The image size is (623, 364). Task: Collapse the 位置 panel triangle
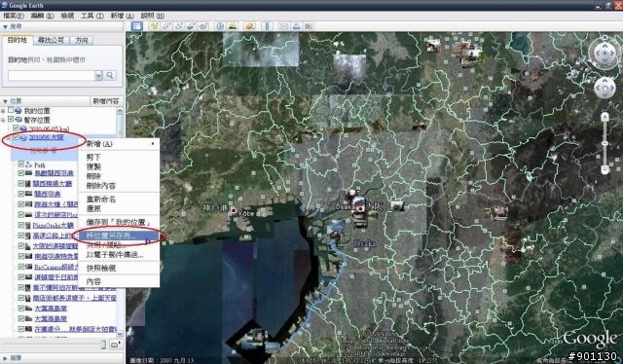point(5,101)
